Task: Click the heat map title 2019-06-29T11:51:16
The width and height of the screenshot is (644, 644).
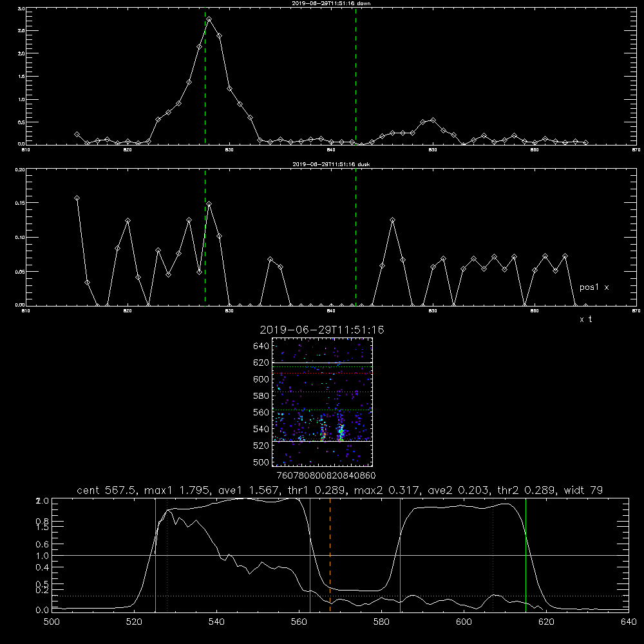Action: pos(322,330)
